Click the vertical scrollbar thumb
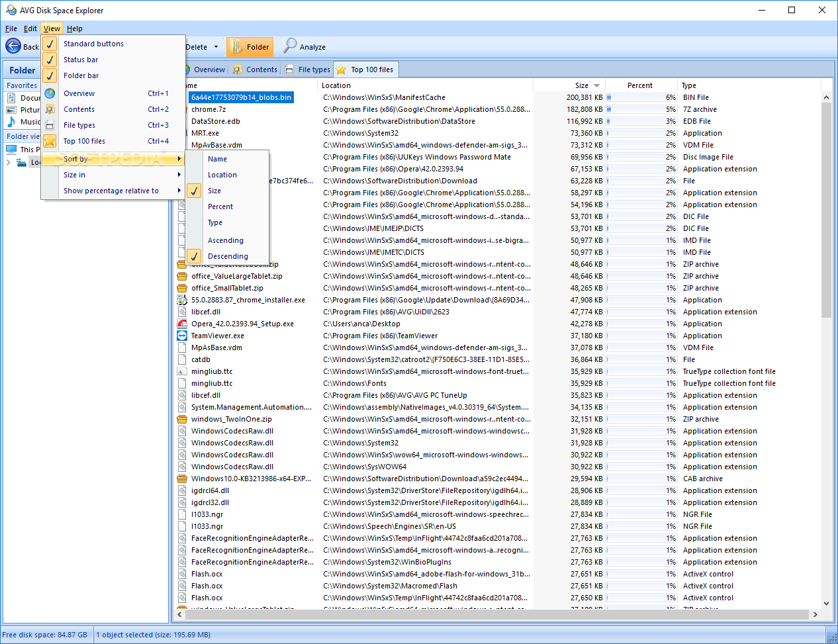The height and width of the screenshot is (644, 838). pyautogui.click(x=826, y=210)
